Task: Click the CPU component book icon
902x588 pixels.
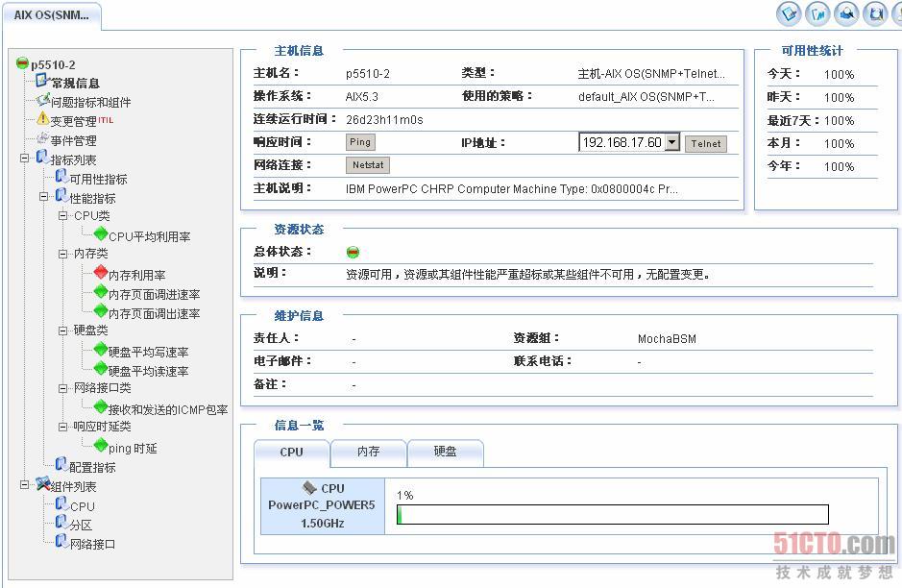Action: coord(61,504)
